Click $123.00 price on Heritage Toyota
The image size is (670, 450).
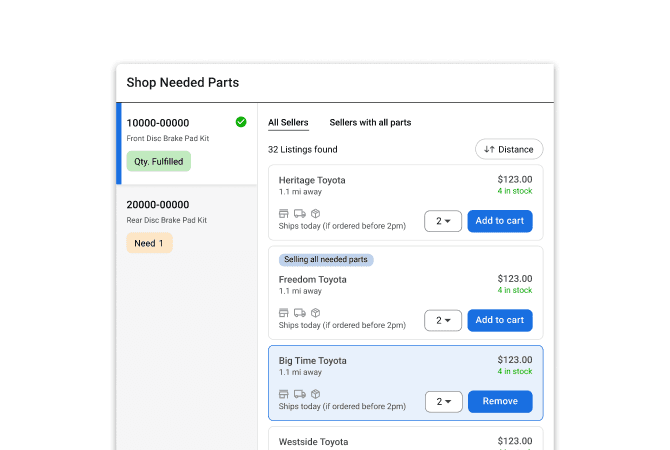click(x=515, y=179)
